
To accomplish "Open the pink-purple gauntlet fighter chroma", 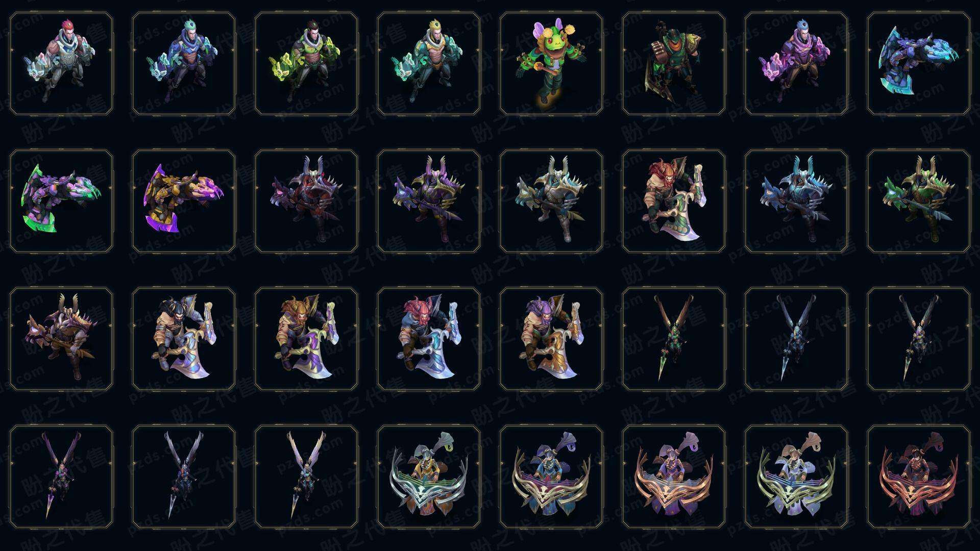I will (796, 63).
